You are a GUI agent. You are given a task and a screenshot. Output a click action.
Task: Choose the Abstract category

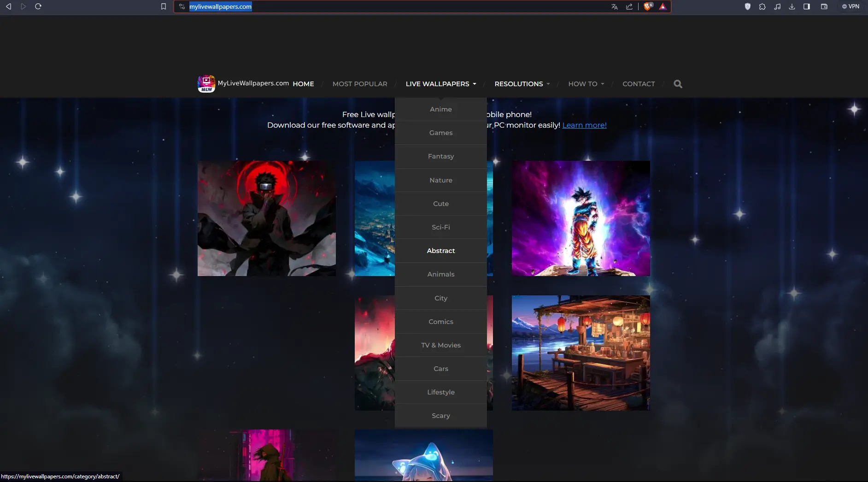[441, 251]
